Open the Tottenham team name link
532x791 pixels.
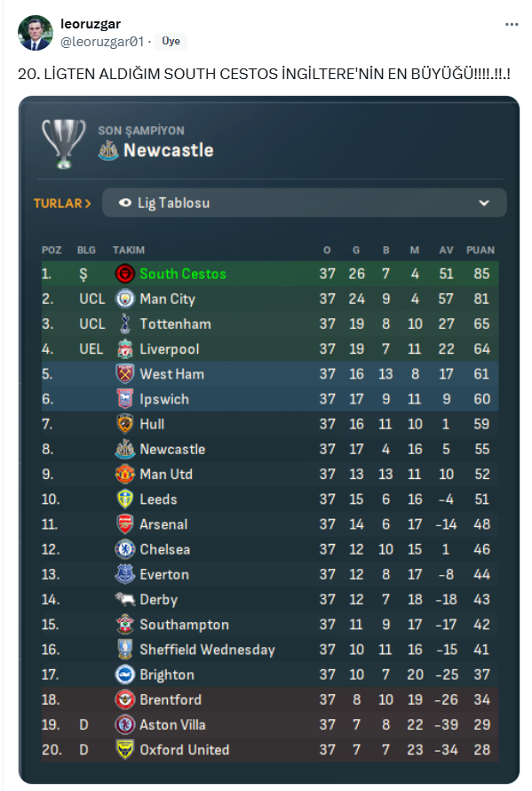point(176,324)
